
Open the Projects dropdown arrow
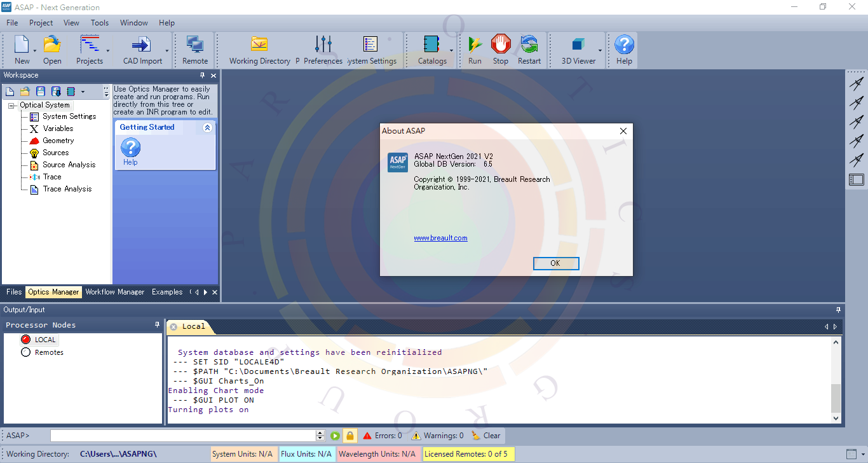108,50
